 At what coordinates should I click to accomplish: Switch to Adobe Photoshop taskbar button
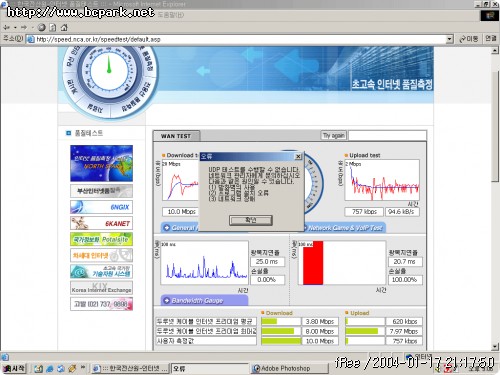[289, 369]
